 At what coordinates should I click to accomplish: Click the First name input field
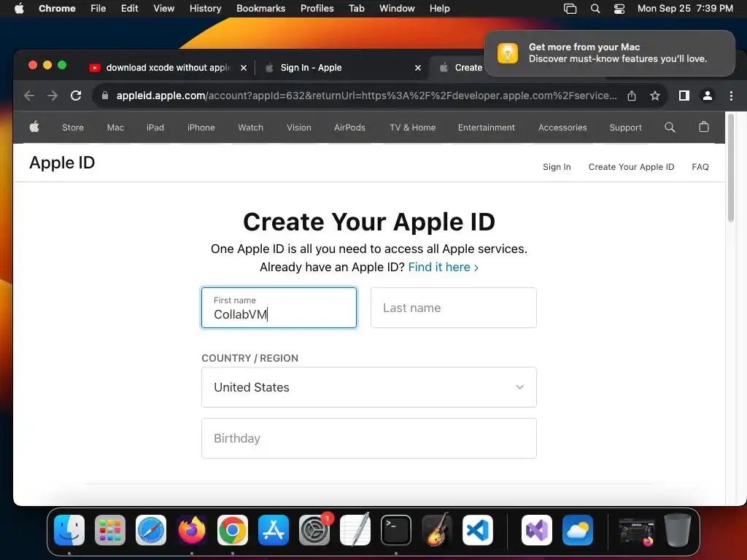point(279,308)
